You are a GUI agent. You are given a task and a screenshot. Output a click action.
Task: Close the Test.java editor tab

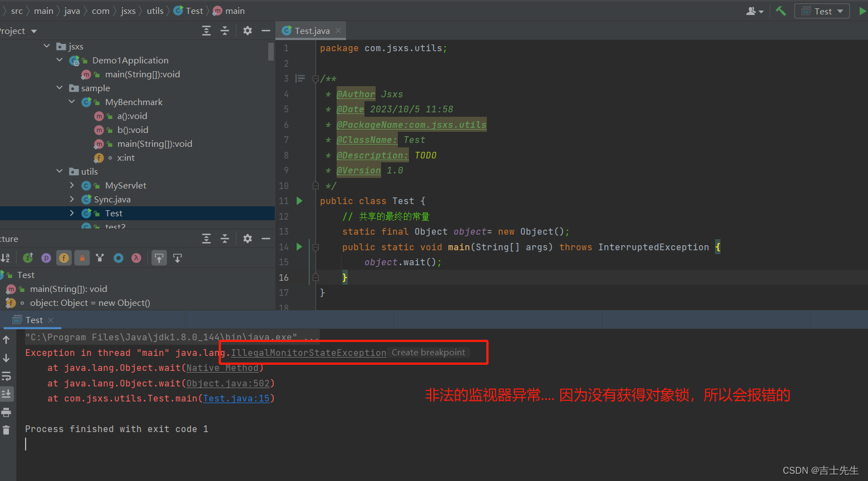338,31
